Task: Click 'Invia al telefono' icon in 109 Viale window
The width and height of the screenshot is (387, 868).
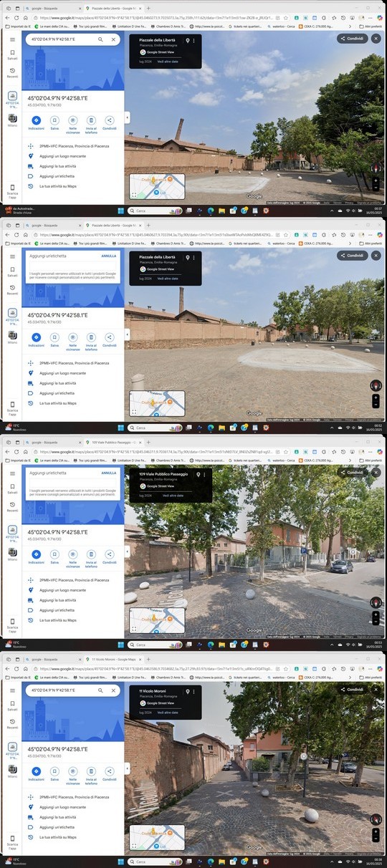Action: point(91,555)
